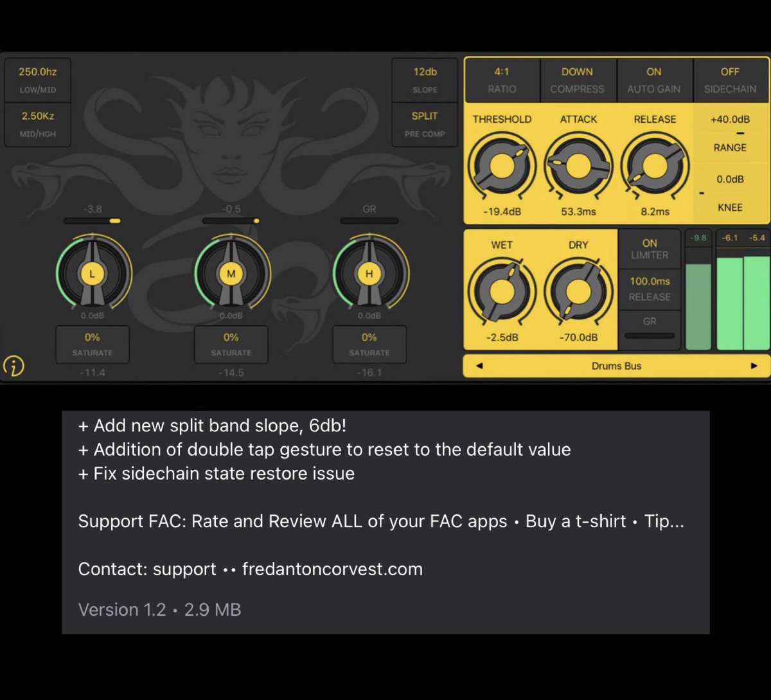Screen dimensions: 771x700
Task: Edit the 250.0hz LOW/MID crossover field
Action: pyautogui.click(x=37, y=81)
